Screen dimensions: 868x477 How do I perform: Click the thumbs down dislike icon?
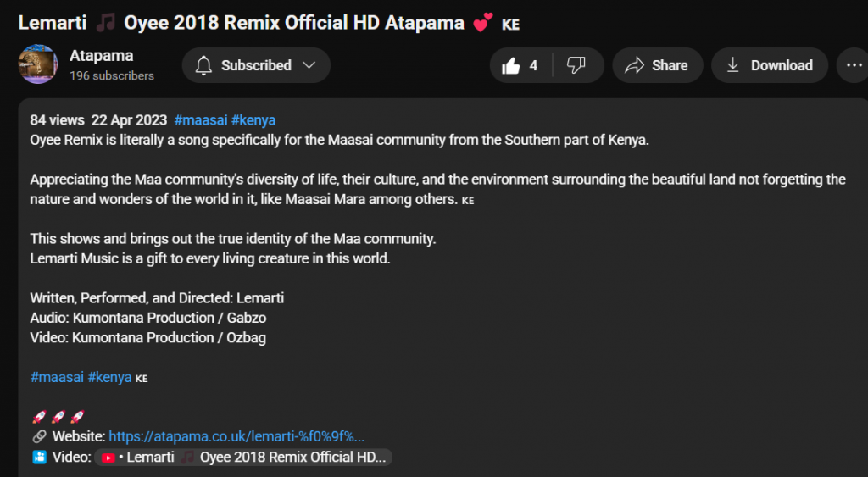(x=576, y=65)
